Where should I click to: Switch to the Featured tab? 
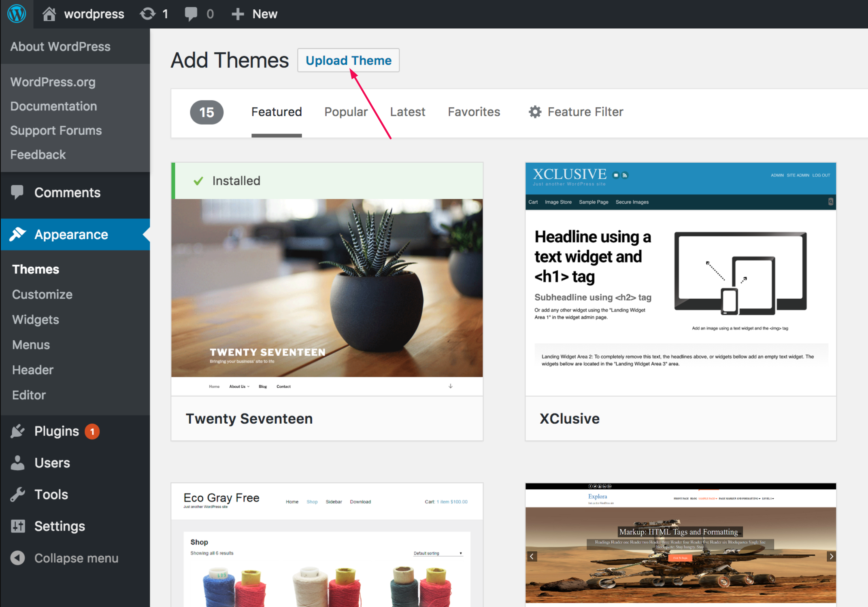tap(277, 112)
